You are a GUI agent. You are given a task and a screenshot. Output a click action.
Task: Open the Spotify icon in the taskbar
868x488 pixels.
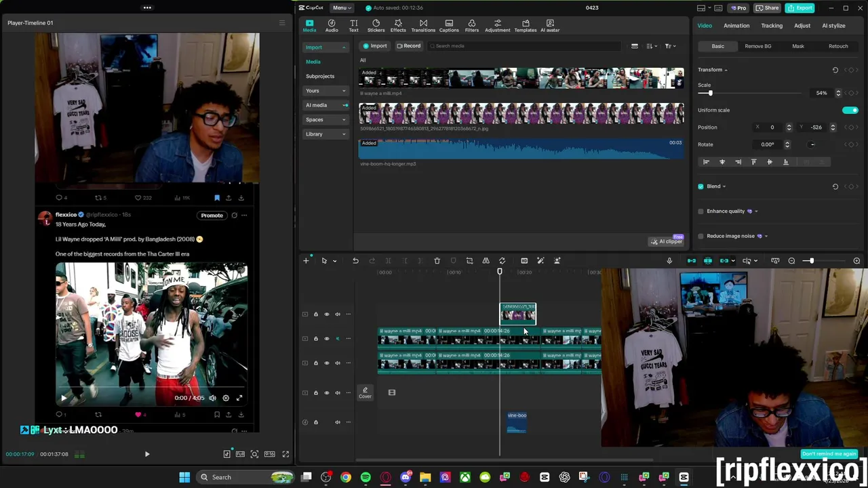click(366, 477)
